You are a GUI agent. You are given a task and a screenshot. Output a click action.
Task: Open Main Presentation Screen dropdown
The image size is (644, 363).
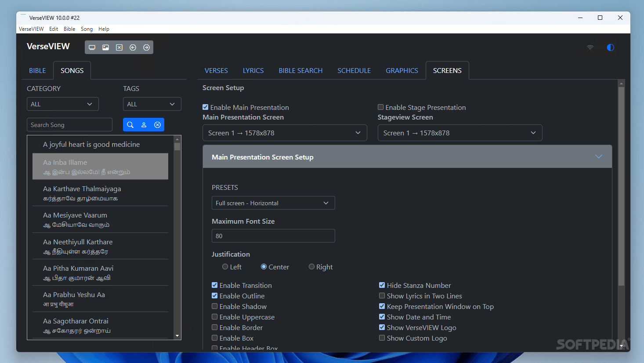(x=285, y=133)
